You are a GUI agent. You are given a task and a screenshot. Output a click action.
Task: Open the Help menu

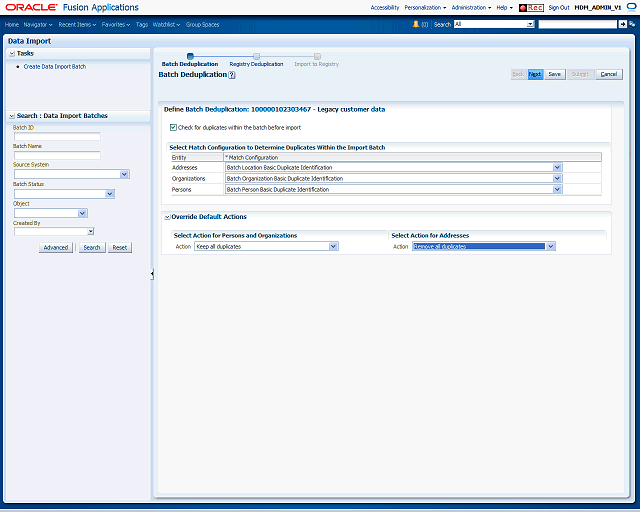coord(504,8)
